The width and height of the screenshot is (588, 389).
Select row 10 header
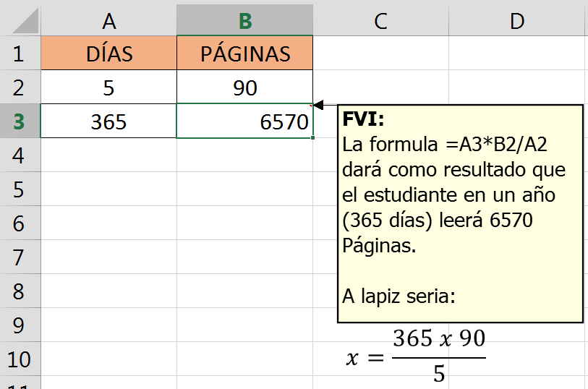[20, 359]
